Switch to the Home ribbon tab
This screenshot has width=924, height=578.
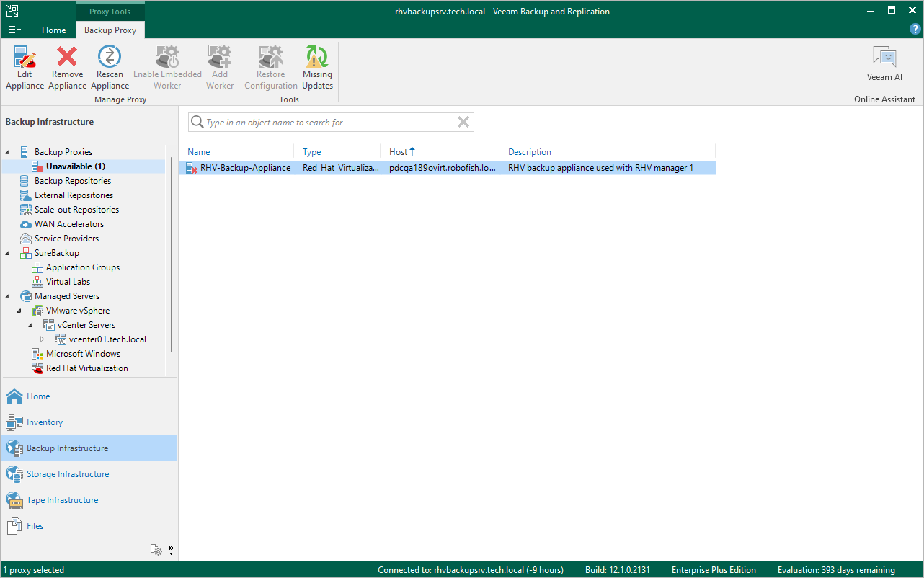click(54, 30)
